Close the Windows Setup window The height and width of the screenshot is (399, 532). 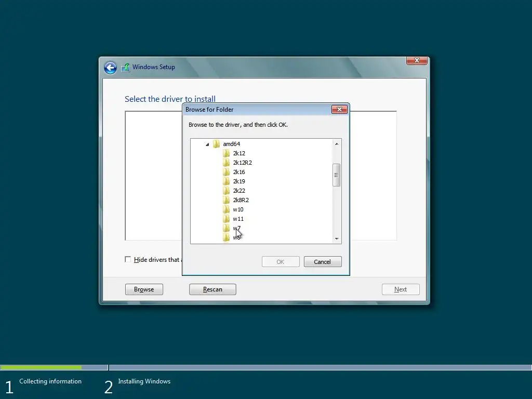coord(417,60)
